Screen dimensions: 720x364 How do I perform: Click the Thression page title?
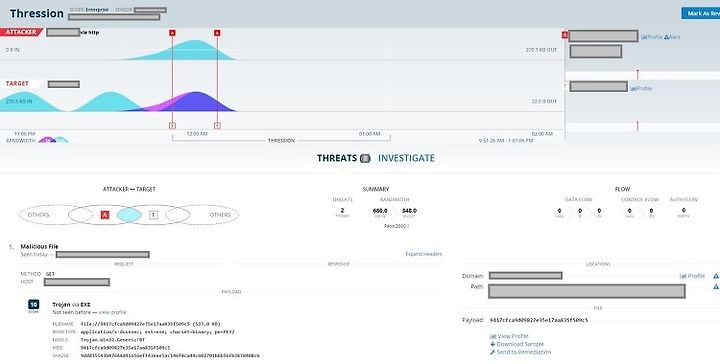[x=37, y=13]
